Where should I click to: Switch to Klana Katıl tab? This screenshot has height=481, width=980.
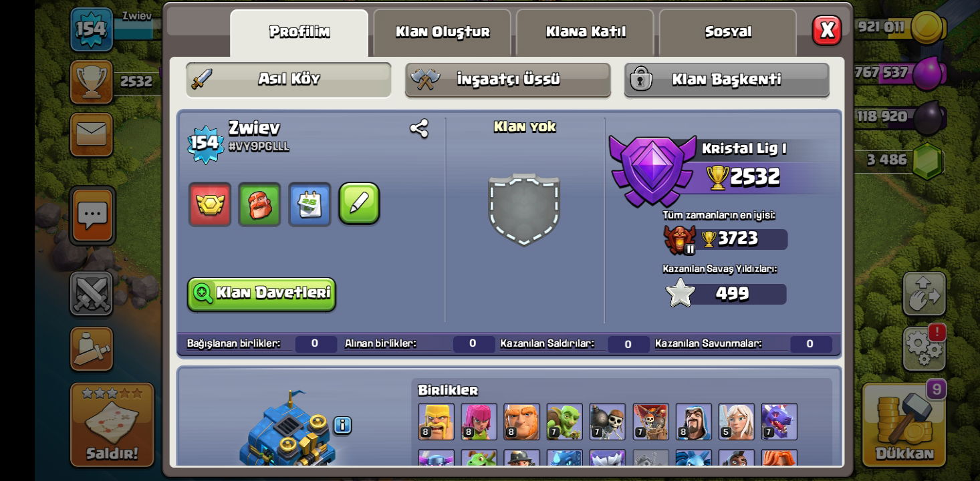point(586,32)
